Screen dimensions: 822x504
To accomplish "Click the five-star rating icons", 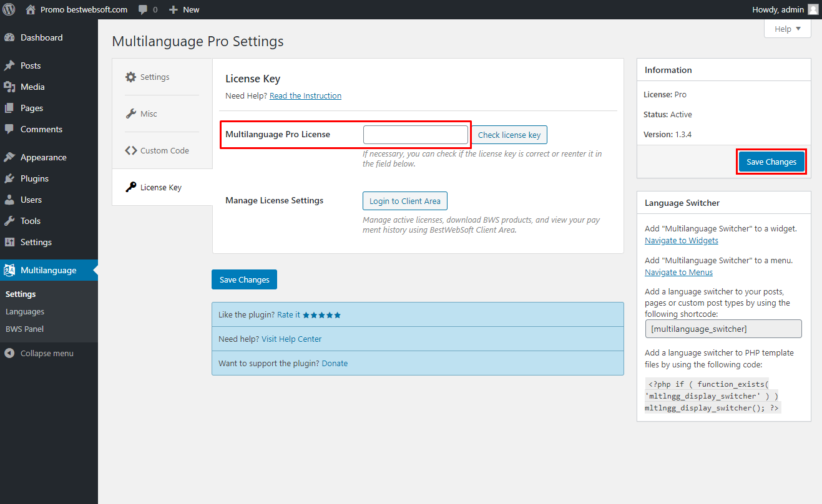I will click(x=322, y=315).
